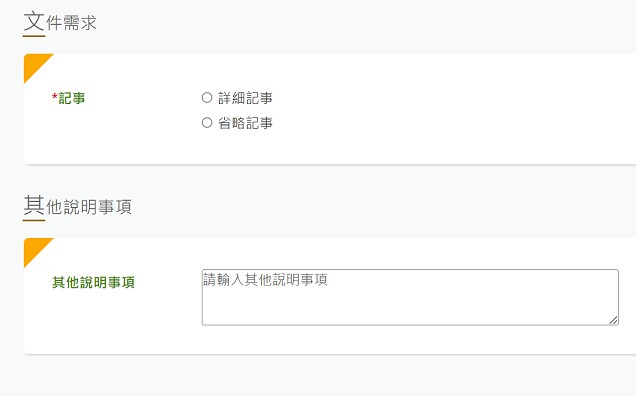The width and height of the screenshot is (636, 408).
Task: Click the green 其他說明事項 field label
Action: click(x=93, y=282)
